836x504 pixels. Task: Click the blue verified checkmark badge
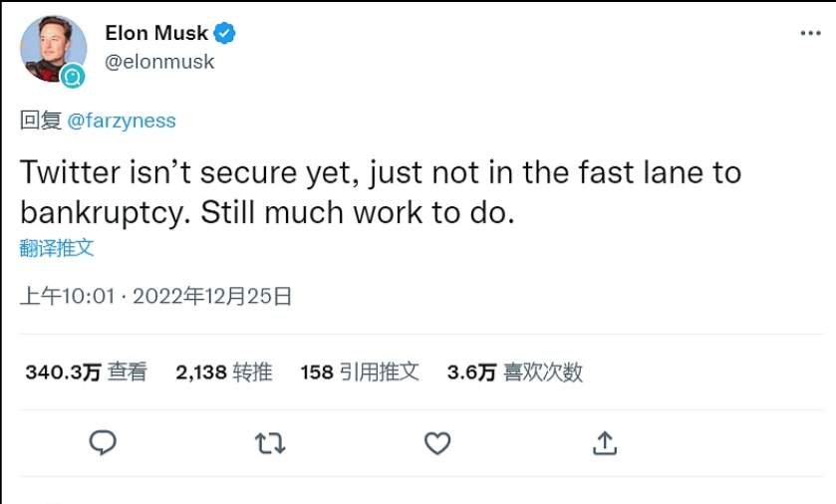click(226, 34)
